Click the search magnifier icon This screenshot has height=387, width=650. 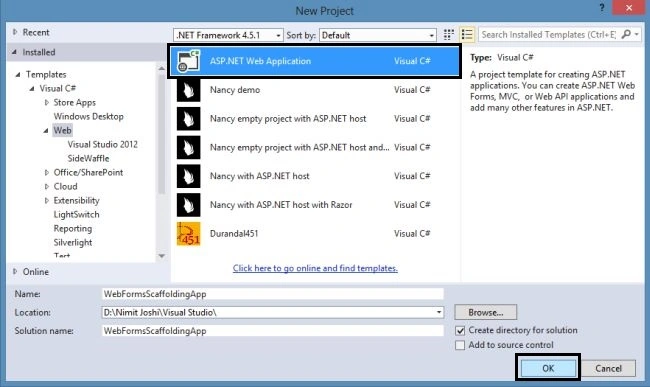click(x=626, y=34)
